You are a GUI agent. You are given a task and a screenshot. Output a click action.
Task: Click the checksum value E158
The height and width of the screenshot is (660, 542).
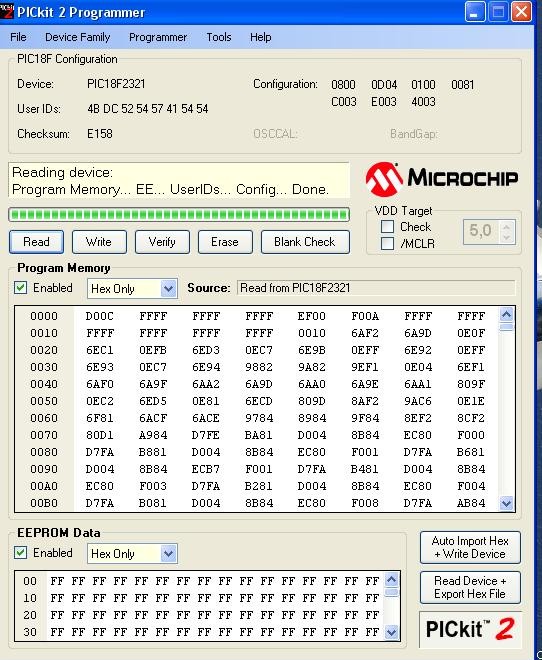point(100,134)
